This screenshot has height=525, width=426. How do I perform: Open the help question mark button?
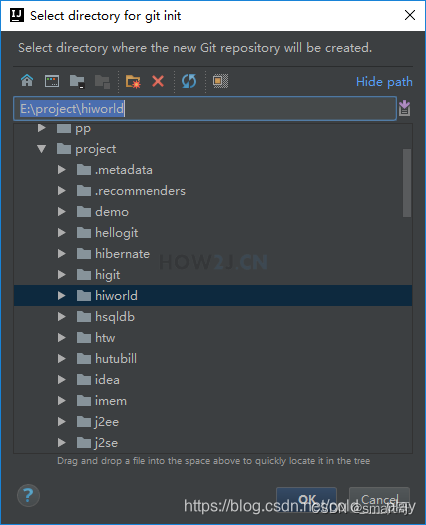pyautogui.click(x=28, y=495)
